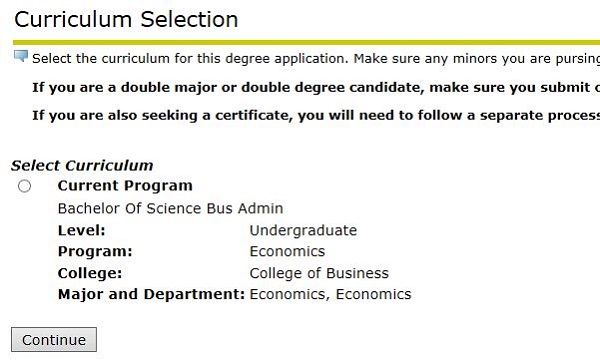Click the Major and Department label

[x=151, y=294]
